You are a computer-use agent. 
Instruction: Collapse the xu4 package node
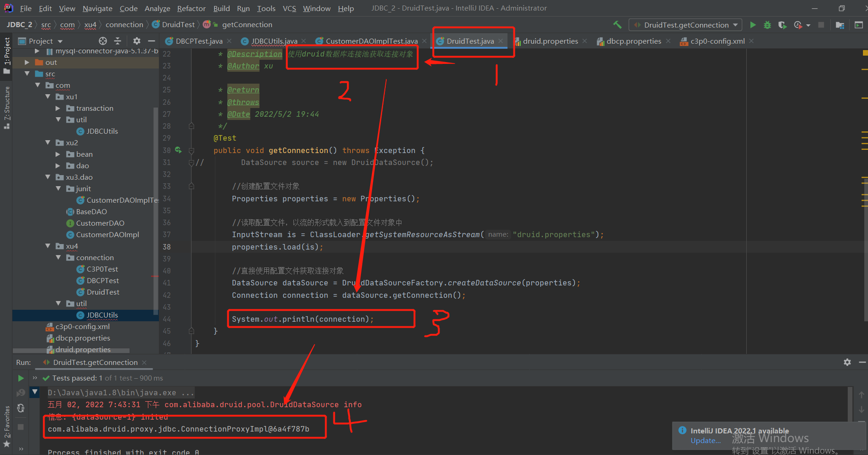pos(48,246)
